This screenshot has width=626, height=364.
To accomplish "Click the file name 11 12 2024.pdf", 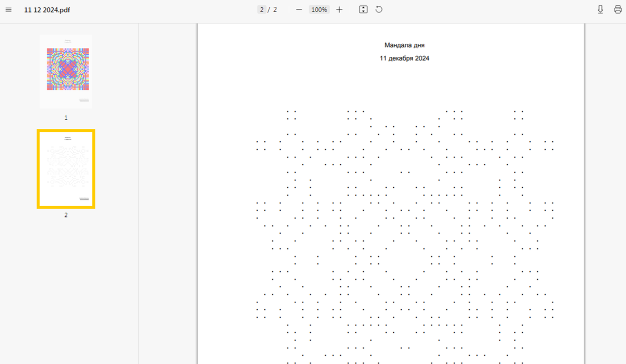I will click(47, 10).
